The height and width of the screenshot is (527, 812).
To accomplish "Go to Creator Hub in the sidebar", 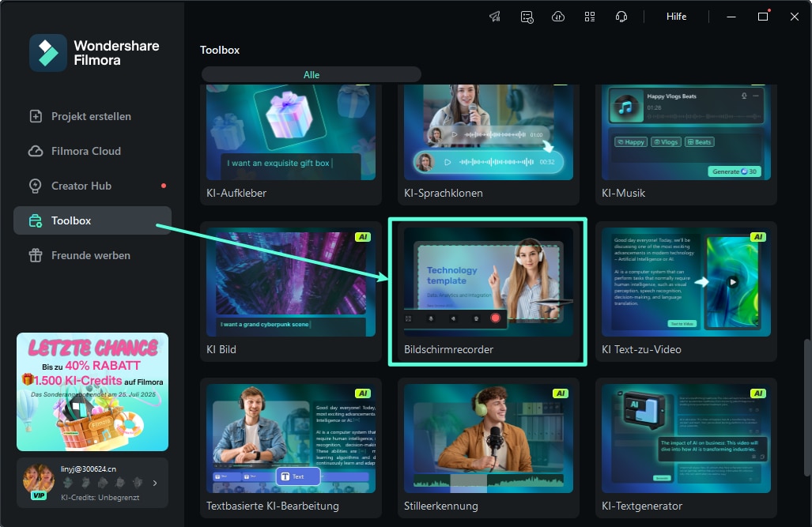I will pos(93,186).
